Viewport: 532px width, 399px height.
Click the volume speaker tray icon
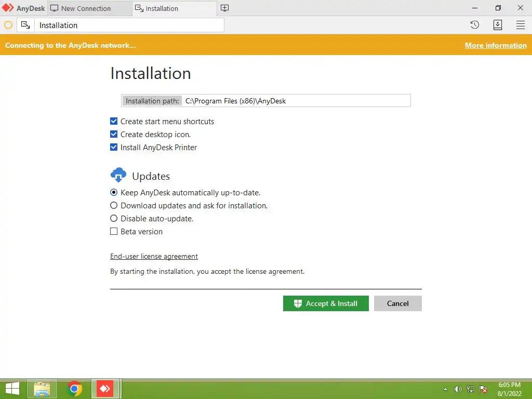coord(458,389)
